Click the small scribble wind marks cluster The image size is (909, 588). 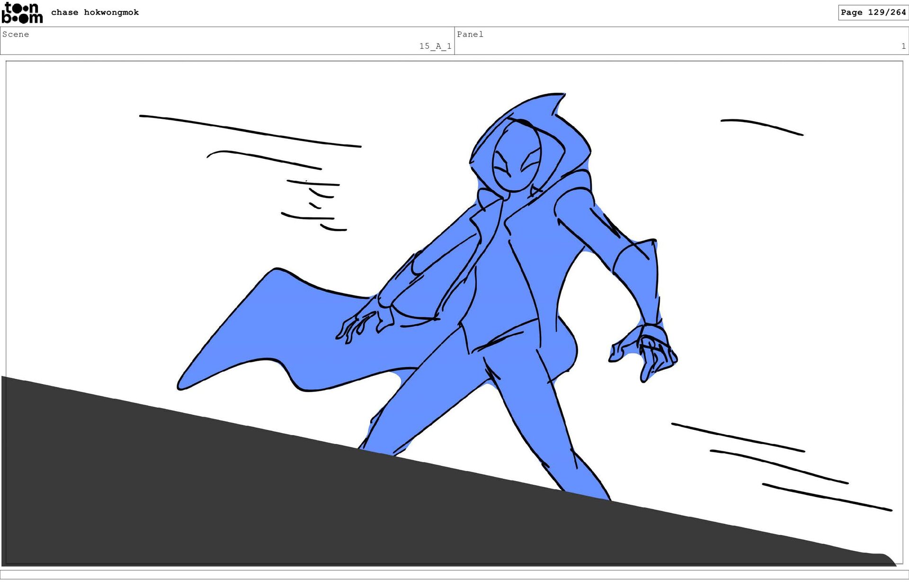coord(315,206)
